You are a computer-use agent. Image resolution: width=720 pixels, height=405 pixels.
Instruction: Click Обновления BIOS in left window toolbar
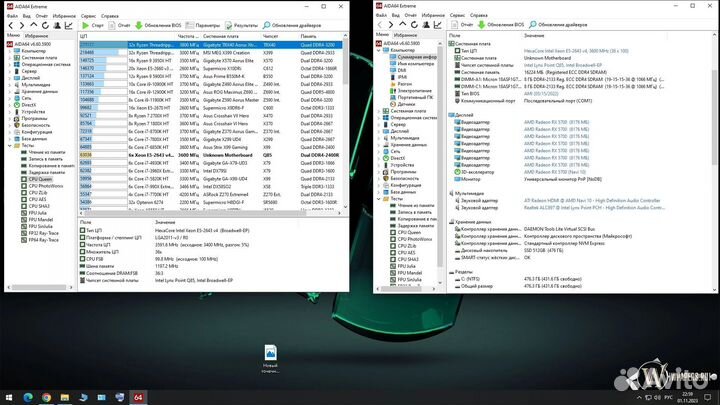(158, 25)
